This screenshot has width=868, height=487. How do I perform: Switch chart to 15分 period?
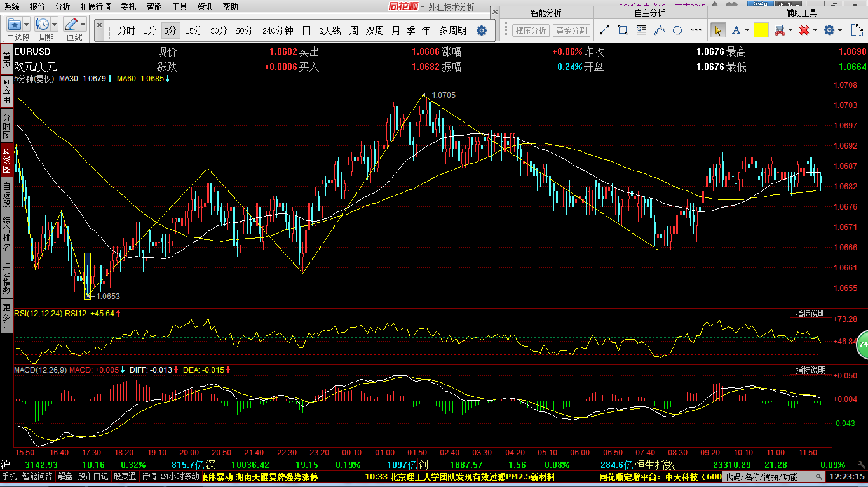[193, 30]
